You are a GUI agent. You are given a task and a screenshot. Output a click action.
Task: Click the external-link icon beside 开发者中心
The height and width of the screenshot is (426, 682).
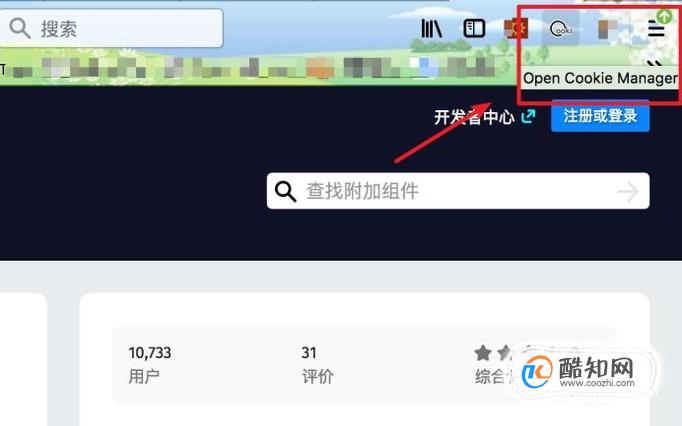tap(528, 116)
